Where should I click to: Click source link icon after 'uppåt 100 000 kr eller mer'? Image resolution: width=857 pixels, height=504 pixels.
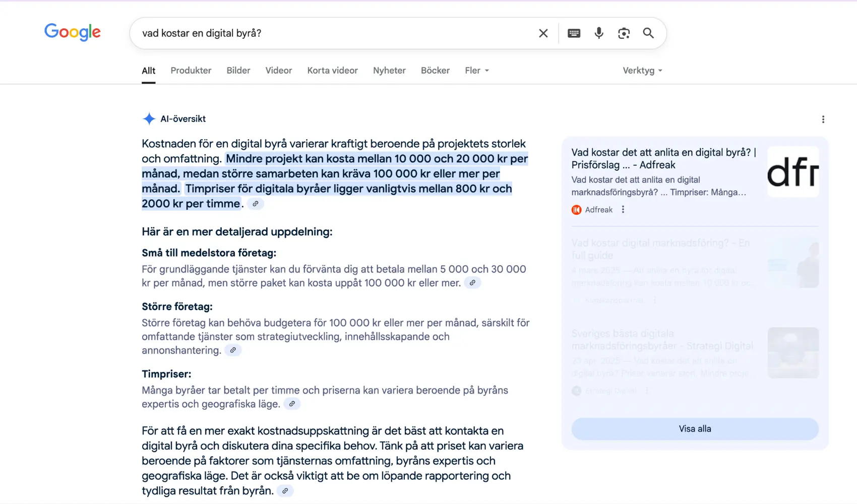472,283
